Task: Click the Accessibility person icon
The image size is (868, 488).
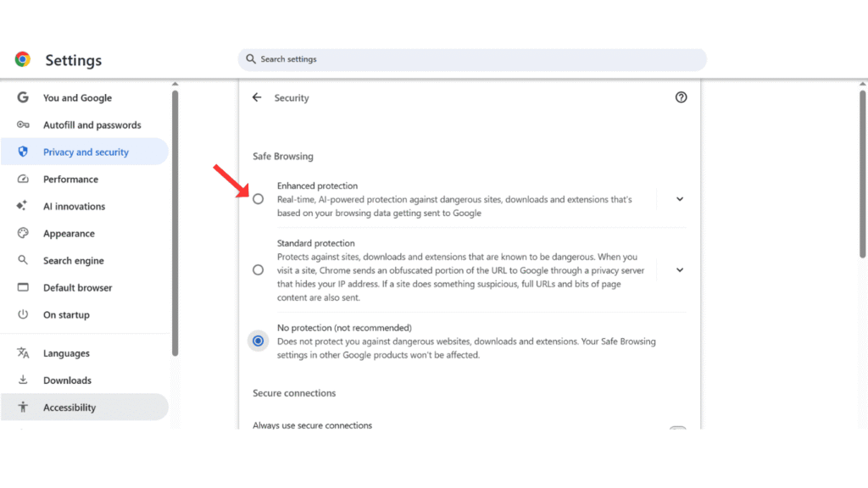Action: (23, 407)
